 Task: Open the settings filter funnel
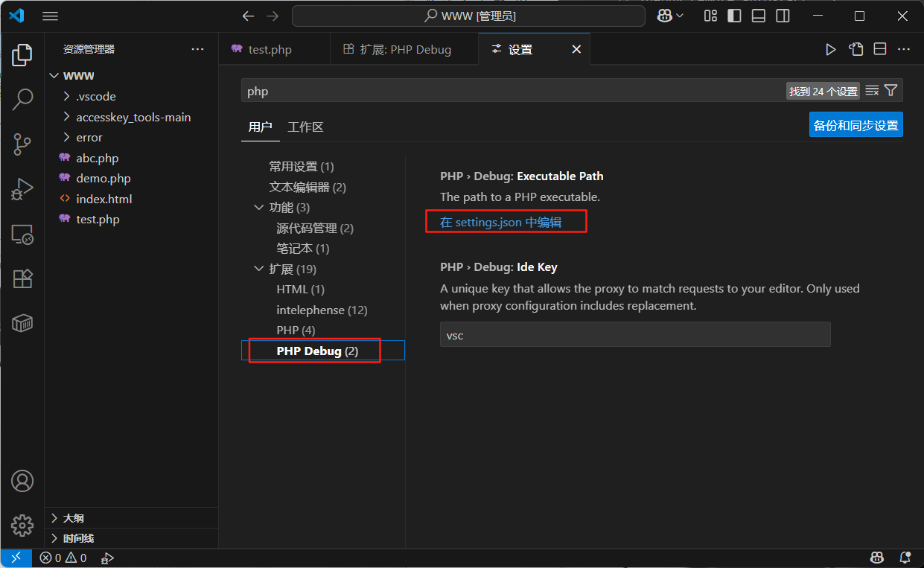890,91
